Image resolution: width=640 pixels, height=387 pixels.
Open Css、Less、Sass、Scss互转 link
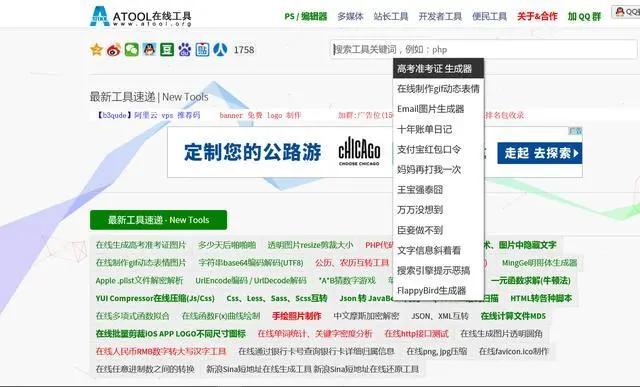point(277,298)
